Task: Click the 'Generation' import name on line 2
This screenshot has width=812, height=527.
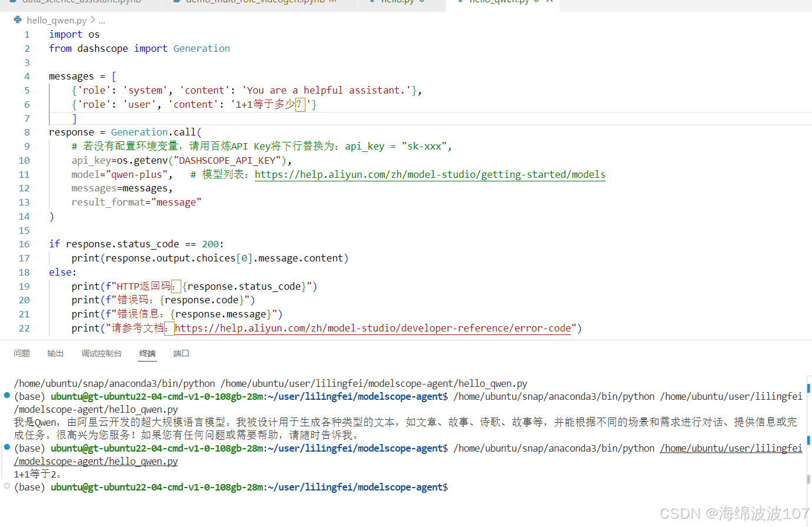Action: click(202, 48)
